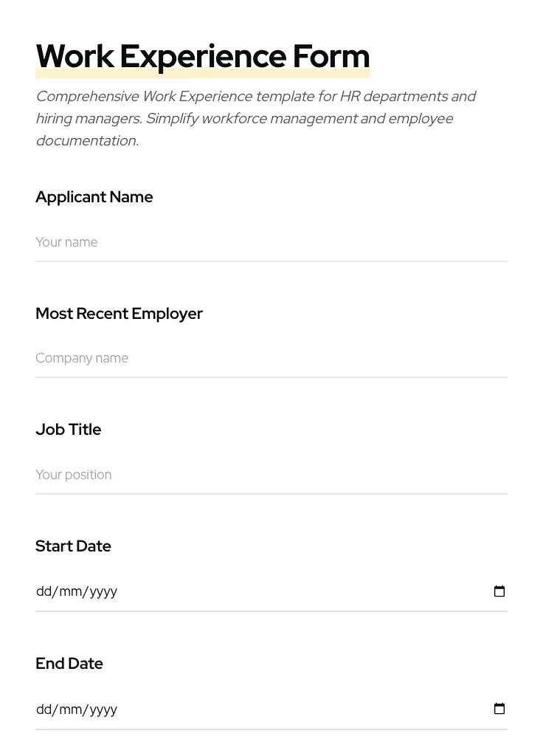Click the Start Date label
The width and height of the screenshot is (543, 756).
73,546
